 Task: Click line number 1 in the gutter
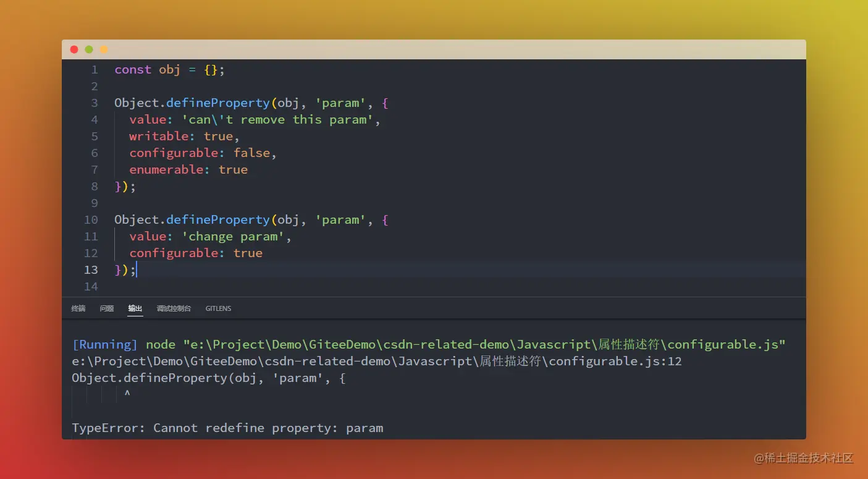(x=95, y=70)
